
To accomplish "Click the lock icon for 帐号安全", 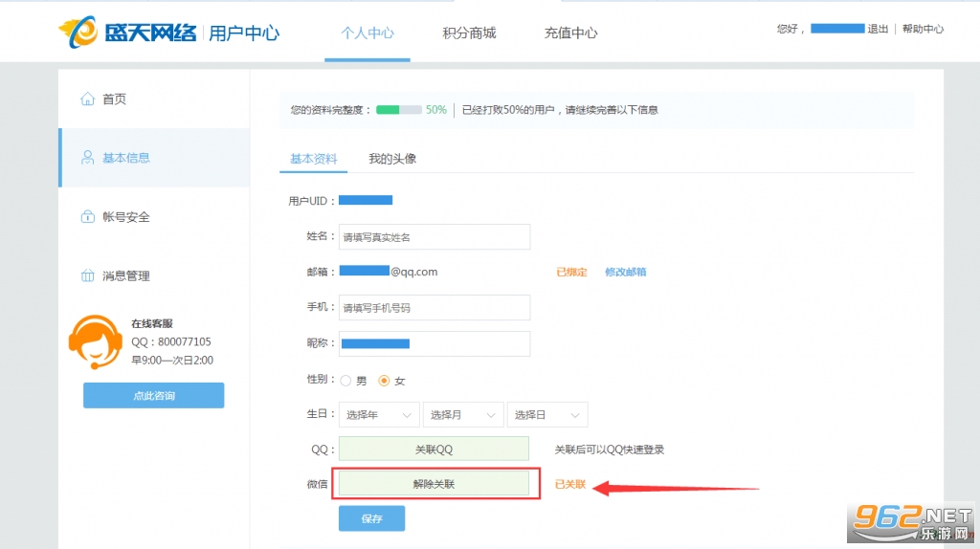I will 87,216.
